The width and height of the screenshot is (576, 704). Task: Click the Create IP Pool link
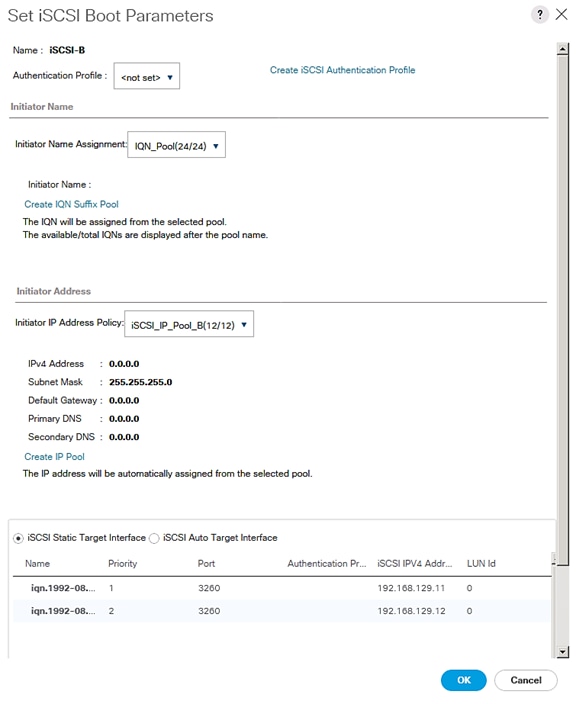(54, 457)
